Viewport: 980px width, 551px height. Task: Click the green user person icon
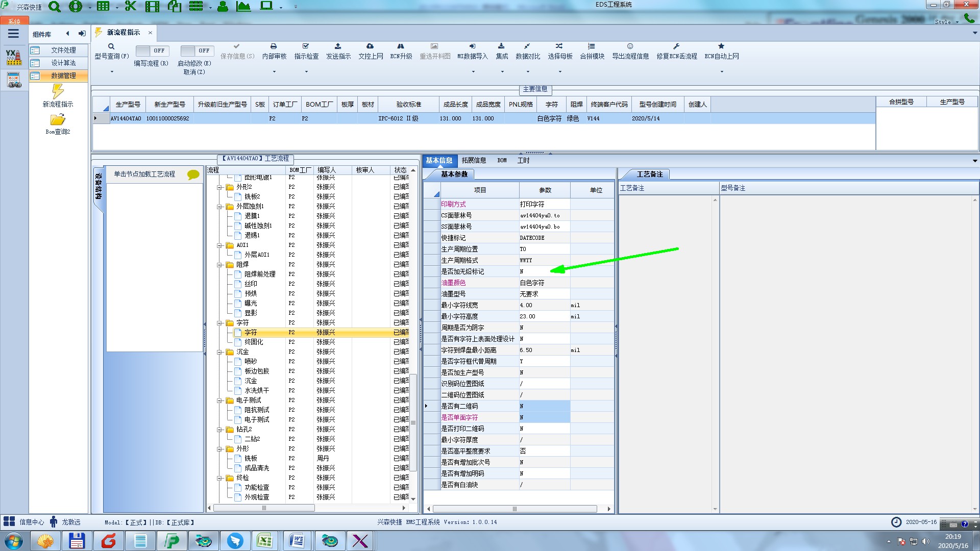click(x=223, y=6)
